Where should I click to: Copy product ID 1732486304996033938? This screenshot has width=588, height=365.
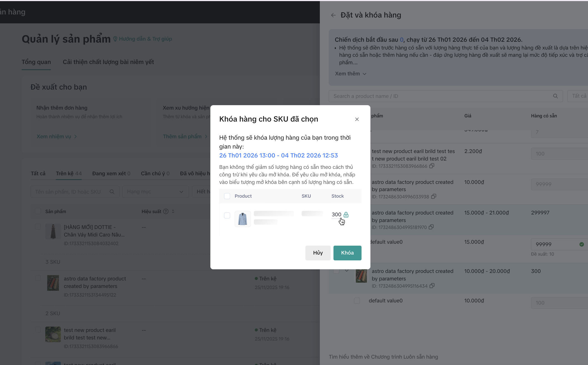point(433,197)
